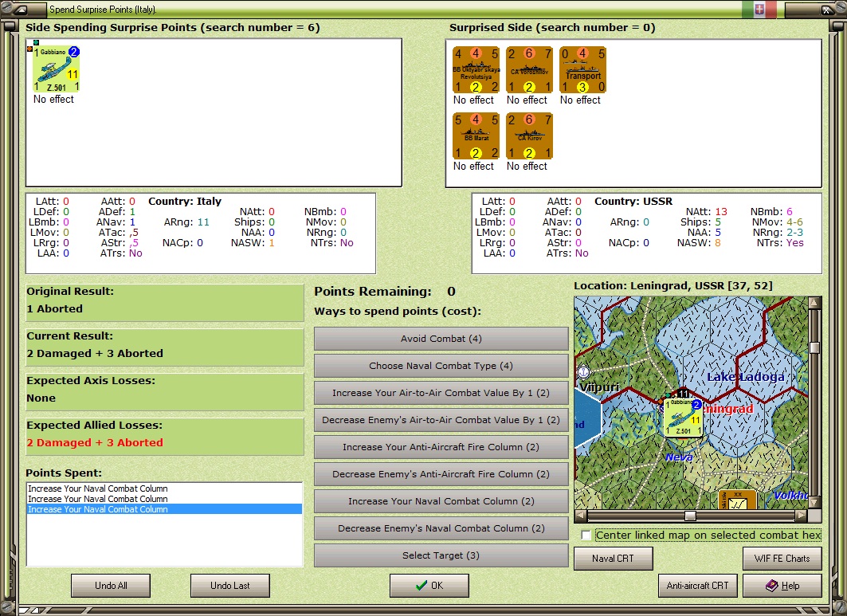The width and height of the screenshot is (847, 616).
Task: Open the Naval CRT chart
Action: (613, 558)
